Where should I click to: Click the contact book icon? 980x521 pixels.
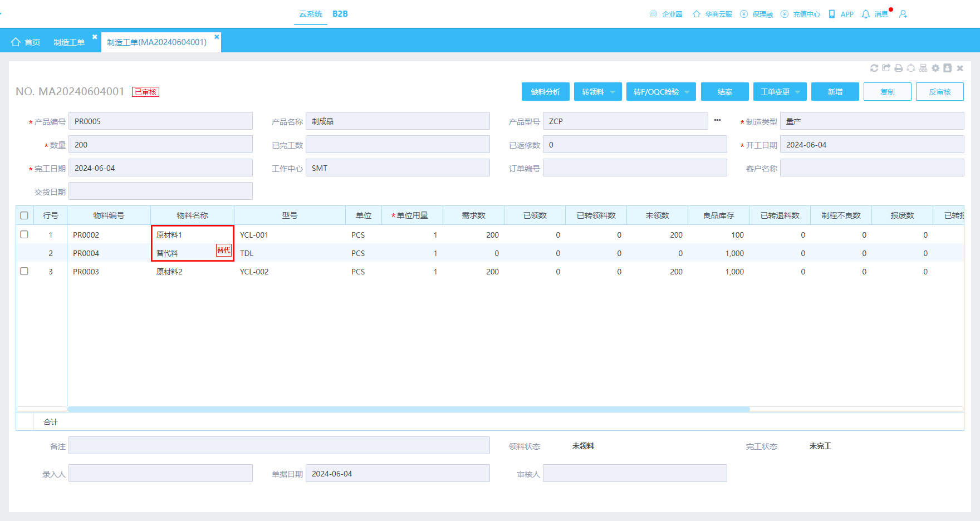click(x=948, y=68)
